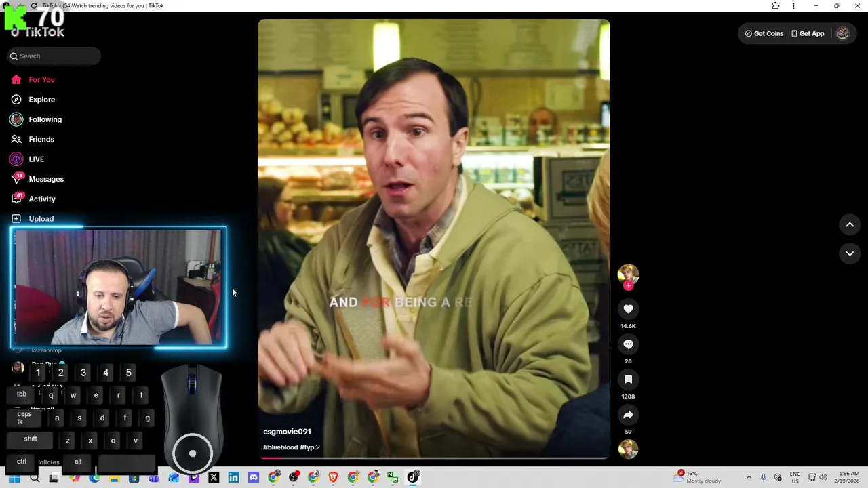This screenshot has height=488, width=868.
Task: Click the TikTok search field
Action: click(x=54, y=56)
